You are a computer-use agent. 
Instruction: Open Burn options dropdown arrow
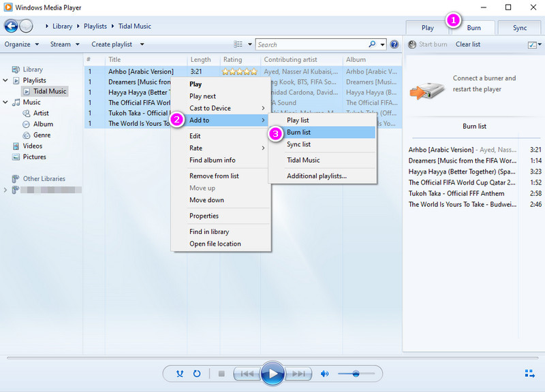[540, 44]
